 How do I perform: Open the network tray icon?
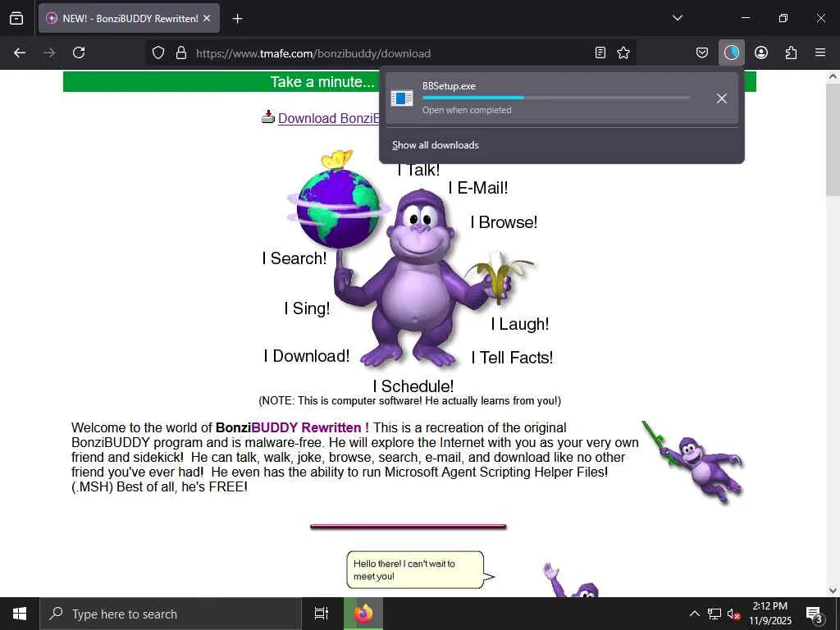[x=714, y=614]
